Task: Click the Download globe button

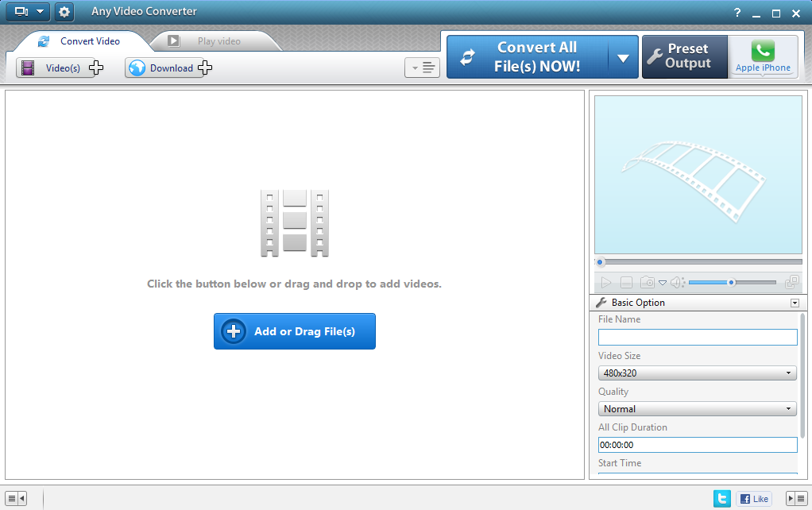Action: [x=168, y=68]
